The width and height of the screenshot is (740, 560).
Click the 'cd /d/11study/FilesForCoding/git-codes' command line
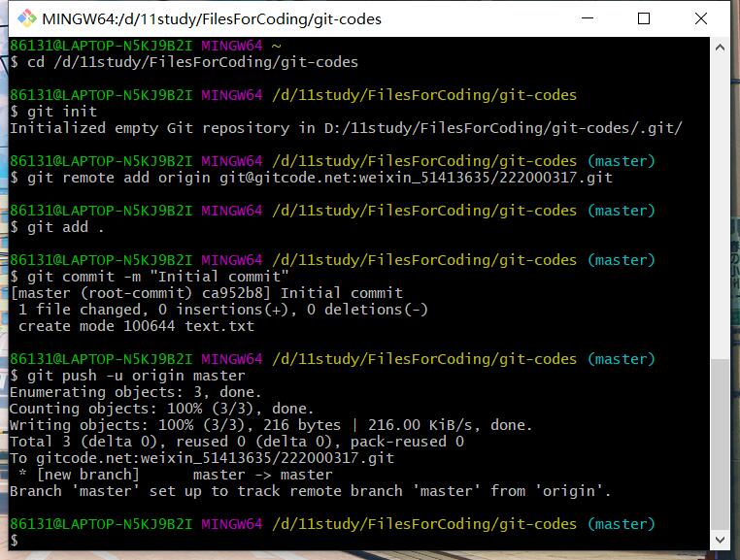click(x=185, y=62)
